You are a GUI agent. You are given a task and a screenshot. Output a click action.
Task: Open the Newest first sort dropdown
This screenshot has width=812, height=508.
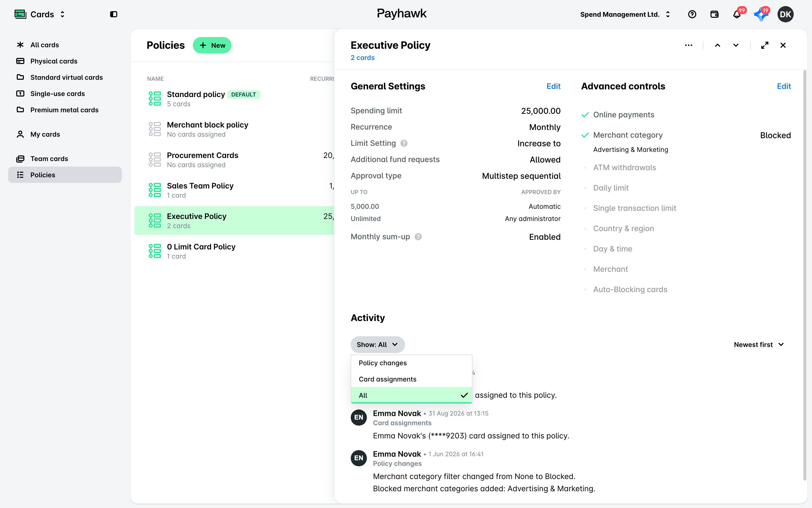[x=759, y=344]
